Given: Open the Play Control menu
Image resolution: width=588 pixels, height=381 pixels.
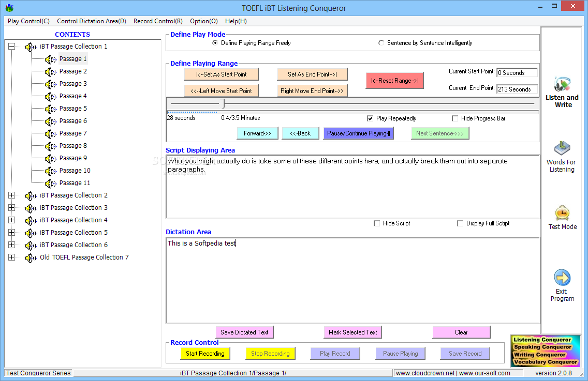Looking at the screenshot, I should pos(28,21).
